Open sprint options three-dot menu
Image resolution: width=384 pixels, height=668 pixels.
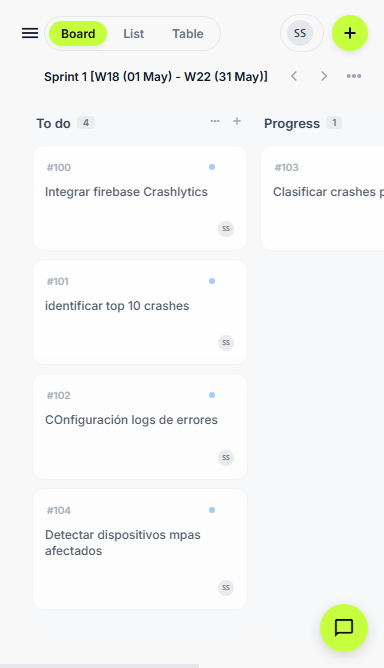[354, 76]
